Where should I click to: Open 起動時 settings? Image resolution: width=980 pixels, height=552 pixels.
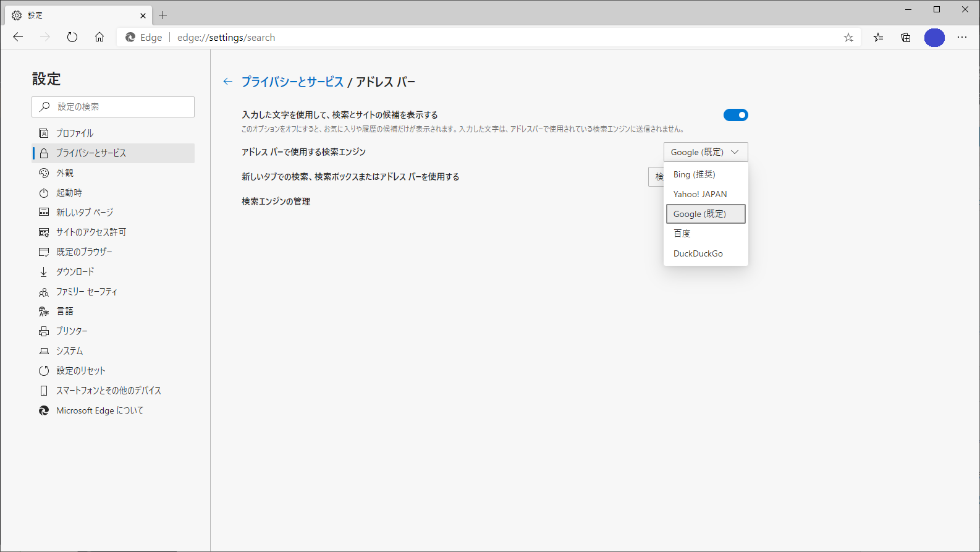(113, 193)
